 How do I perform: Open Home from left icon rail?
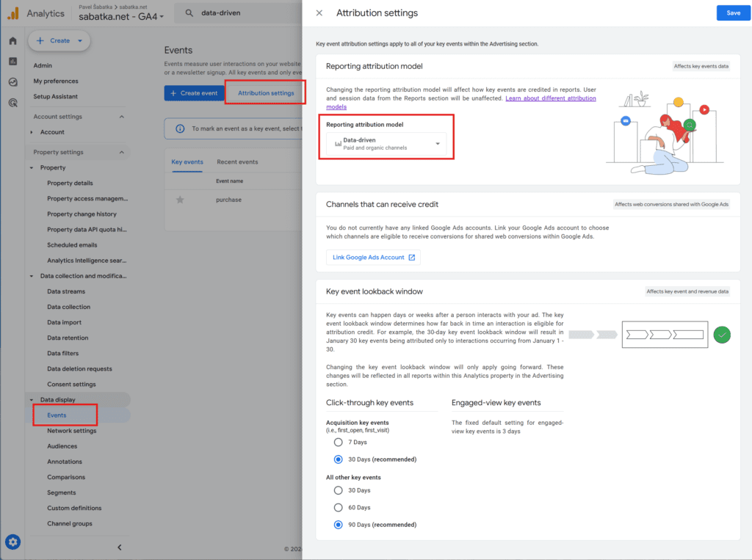12,41
